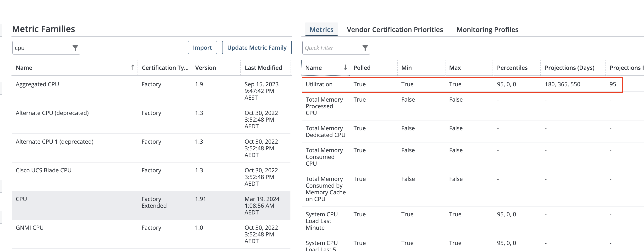Switch to the Metrics tab
Screen dimensions: 644x251
tap(321, 30)
